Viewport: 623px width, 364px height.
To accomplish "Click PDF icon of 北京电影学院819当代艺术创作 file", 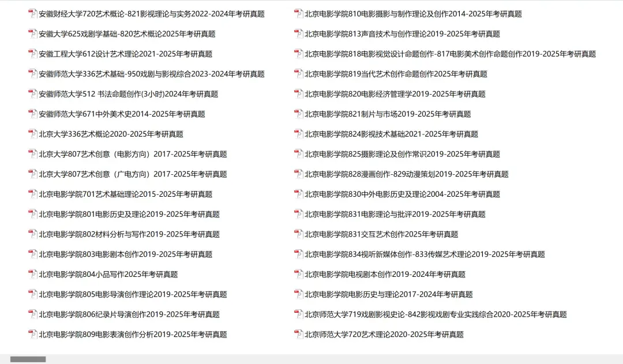I will [x=298, y=73].
